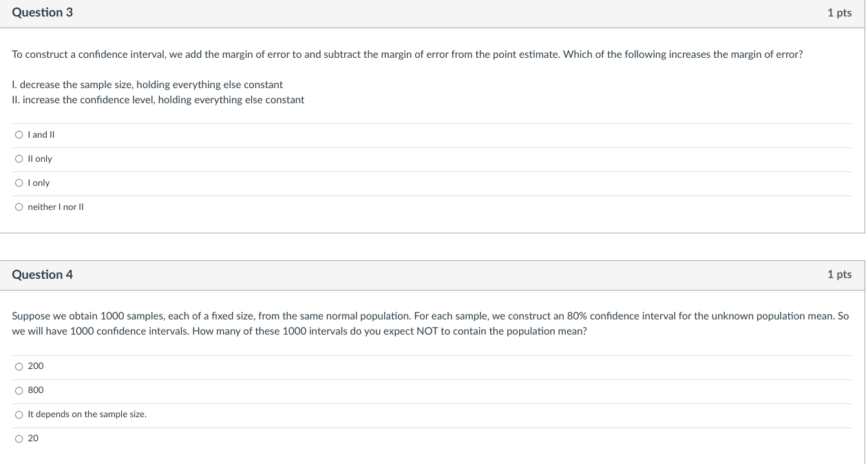Choose the 'II only' radio option
Screen dimensions: 868x464
[19, 159]
